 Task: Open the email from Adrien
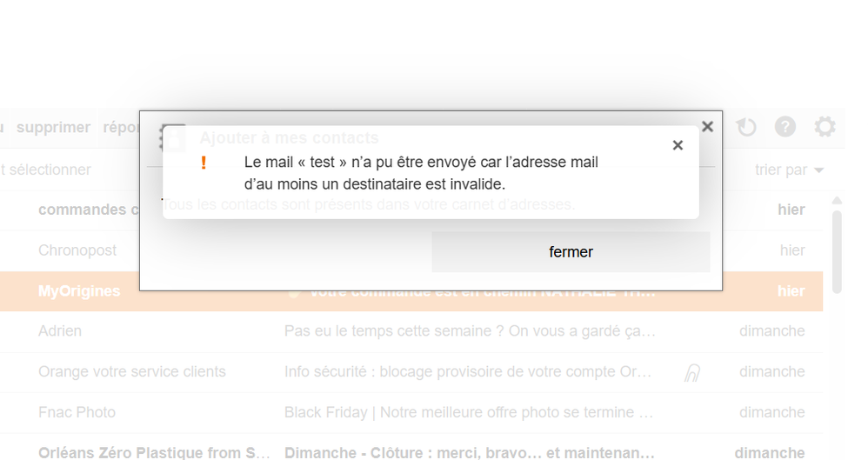click(411, 331)
